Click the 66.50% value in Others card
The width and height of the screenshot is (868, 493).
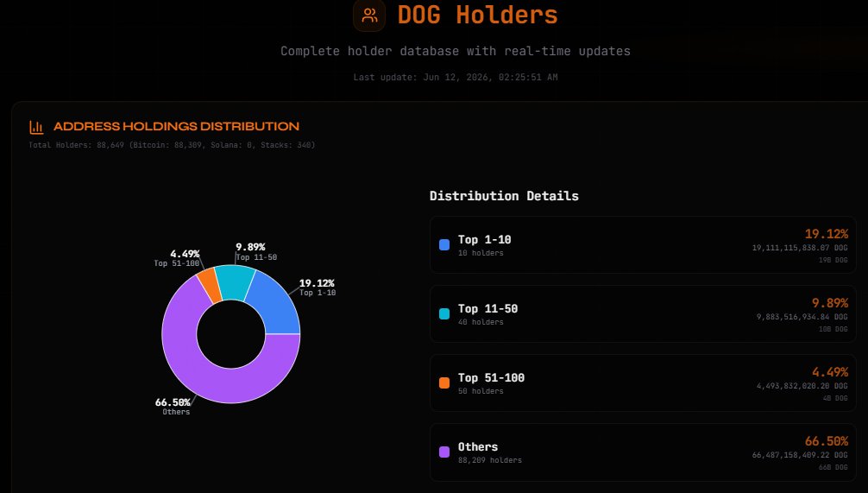[826, 441]
